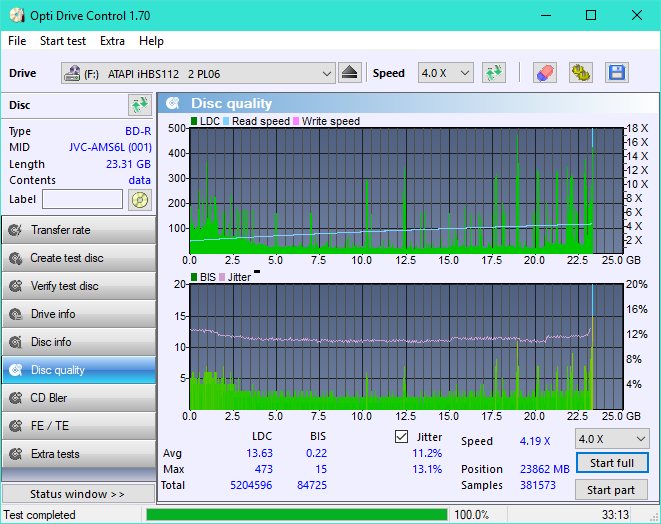The height and width of the screenshot is (524, 661).
Task: Click the LDC max value 473
Action: click(x=263, y=469)
